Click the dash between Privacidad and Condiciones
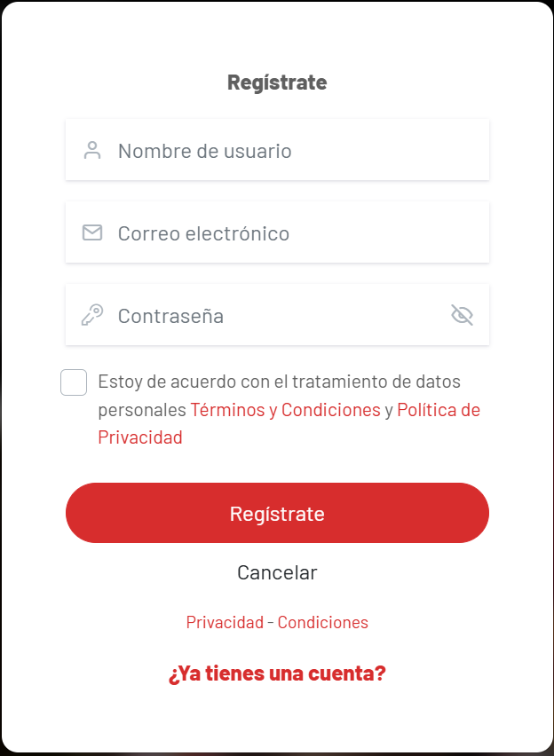Viewport: 554px width, 756px height. click(x=271, y=622)
